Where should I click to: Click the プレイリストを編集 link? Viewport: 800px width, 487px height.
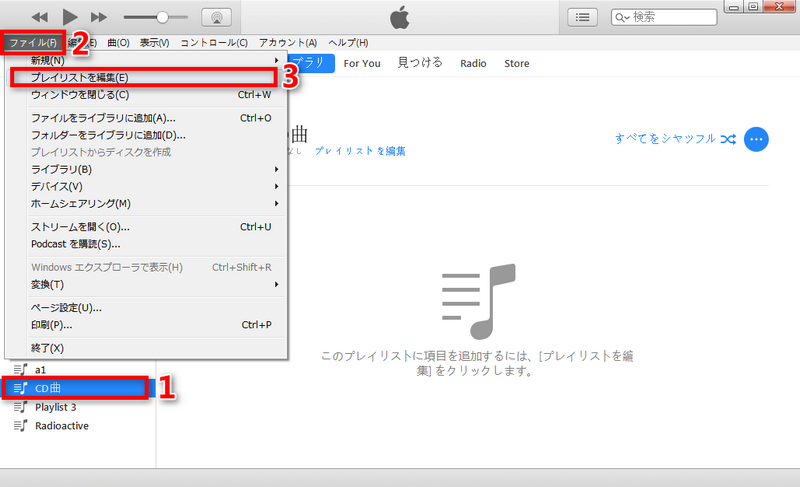click(360, 151)
